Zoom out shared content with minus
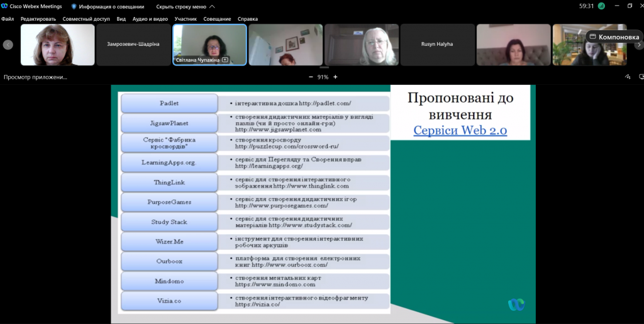The width and height of the screenshot is (644, 324). (x=310, y=77)
